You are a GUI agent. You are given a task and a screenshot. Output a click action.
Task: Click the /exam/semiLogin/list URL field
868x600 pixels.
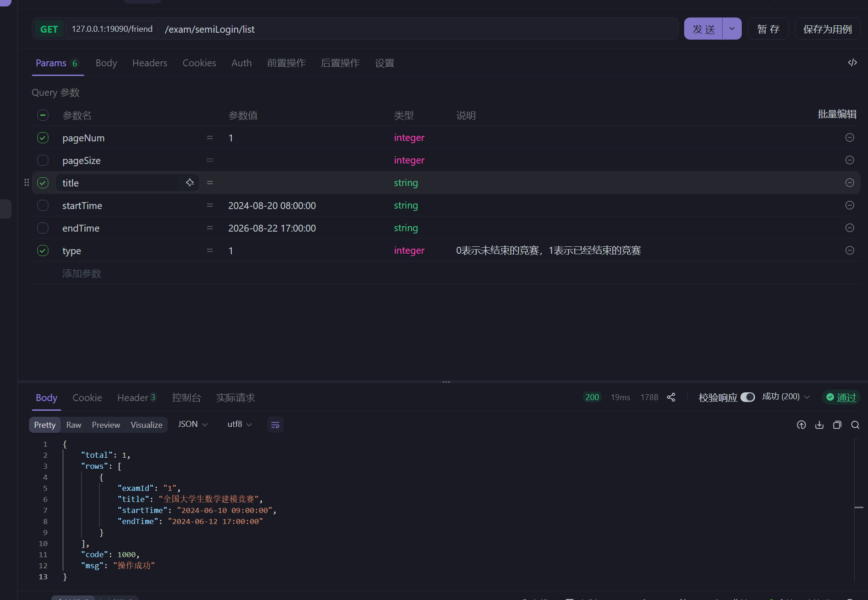(x=419, y=29)
